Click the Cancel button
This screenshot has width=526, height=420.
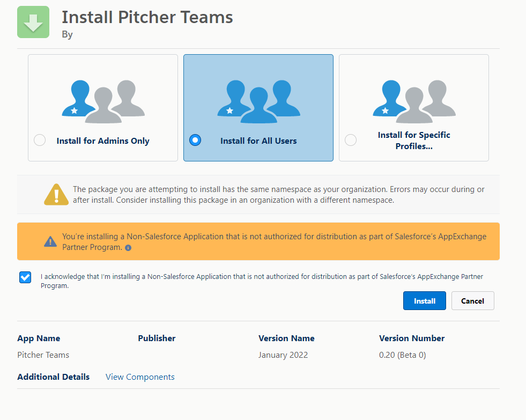tap(472, 300)
